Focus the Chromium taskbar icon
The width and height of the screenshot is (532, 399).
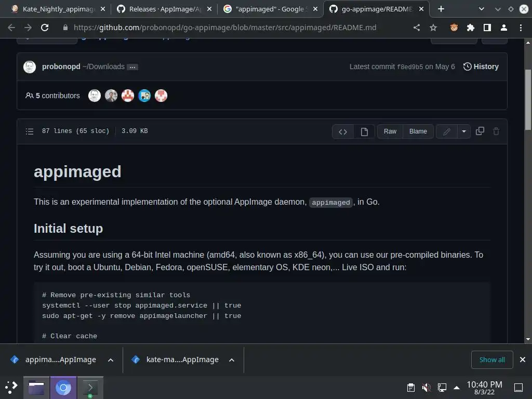(63, 388)
